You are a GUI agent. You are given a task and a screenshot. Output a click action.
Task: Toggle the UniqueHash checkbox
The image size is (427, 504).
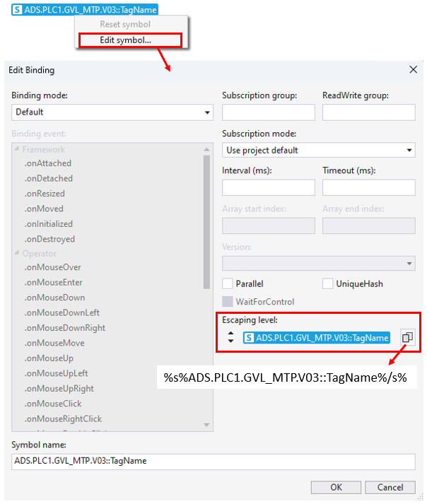[x=328, y=283]
